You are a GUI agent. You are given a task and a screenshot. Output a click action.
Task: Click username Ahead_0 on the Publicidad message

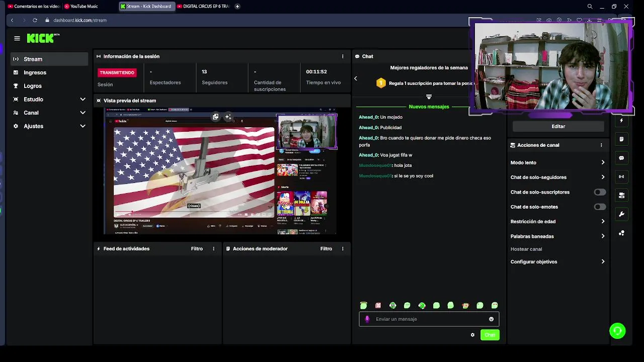(x=368, y=128)
